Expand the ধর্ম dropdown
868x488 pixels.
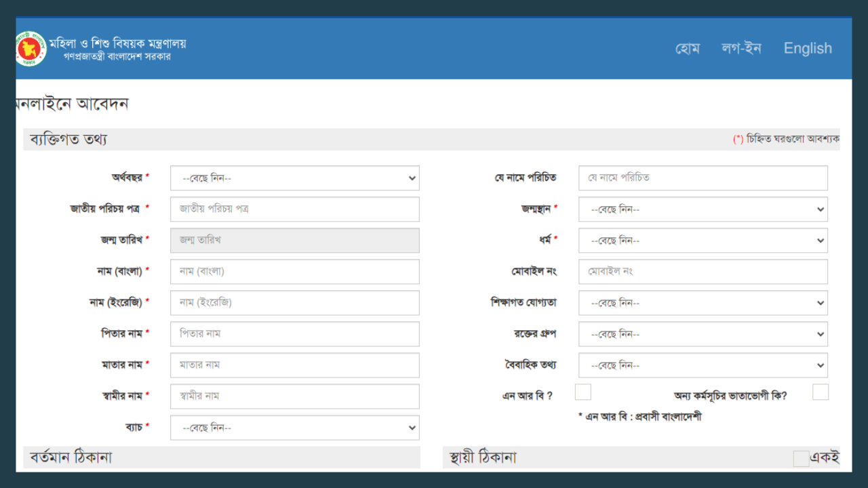[703, 241]
